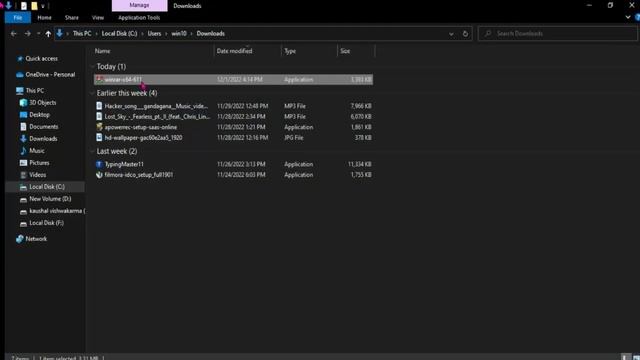Open Network in navigation pane
640x360 pixels.
(x=36, y=239)
